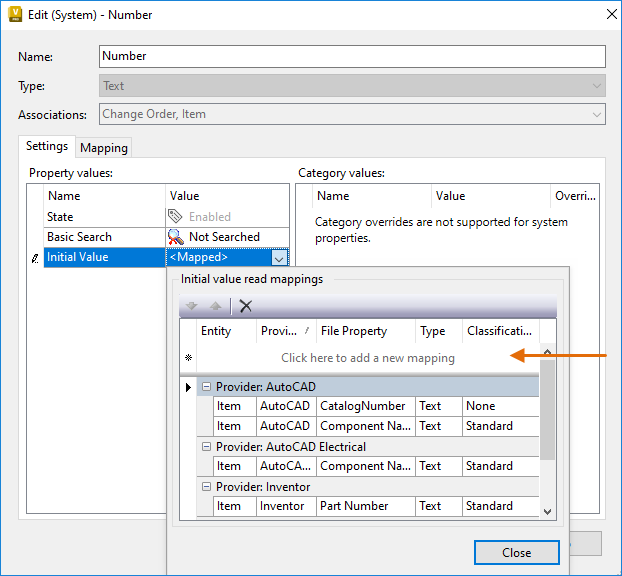Click the Not Searched magnifier icon
Screen dimensions: 622x576
[x=176, y=237]
